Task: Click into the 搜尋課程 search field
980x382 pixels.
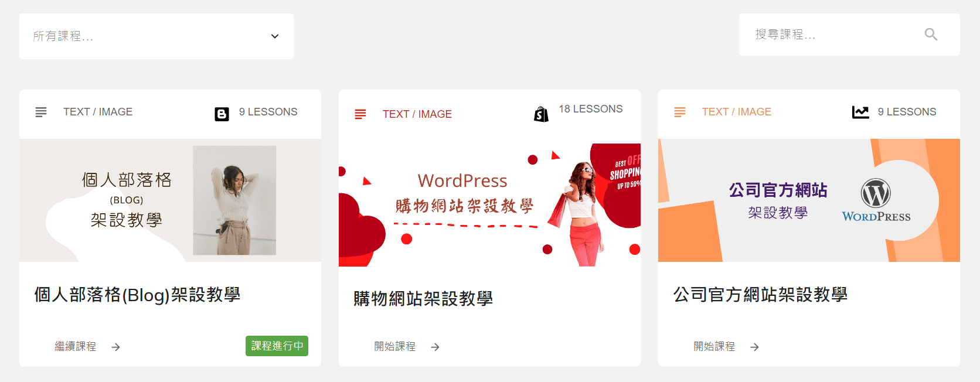Action: 849,35
